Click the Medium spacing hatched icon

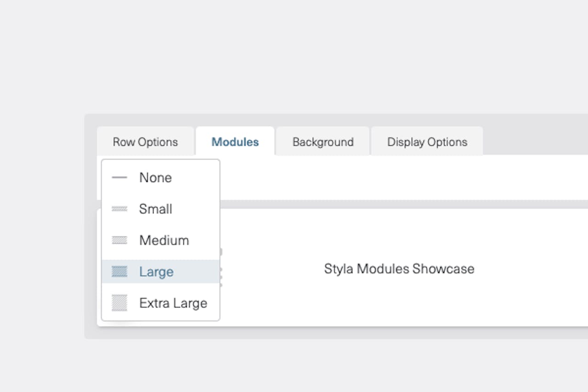pyautogui.click(x=119, y=240)
